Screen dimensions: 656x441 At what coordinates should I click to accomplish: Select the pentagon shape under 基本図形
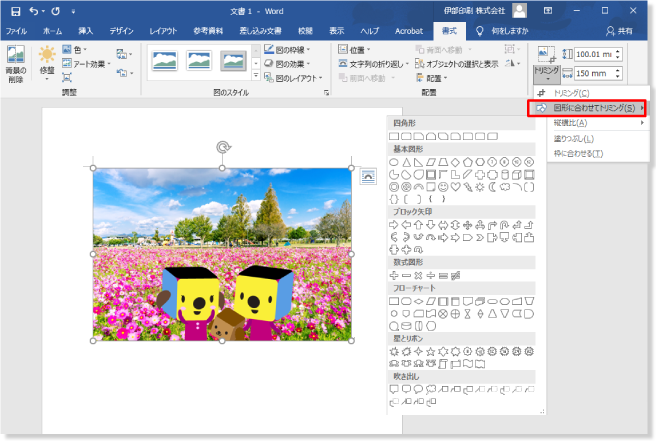click(x=468, y=162)
